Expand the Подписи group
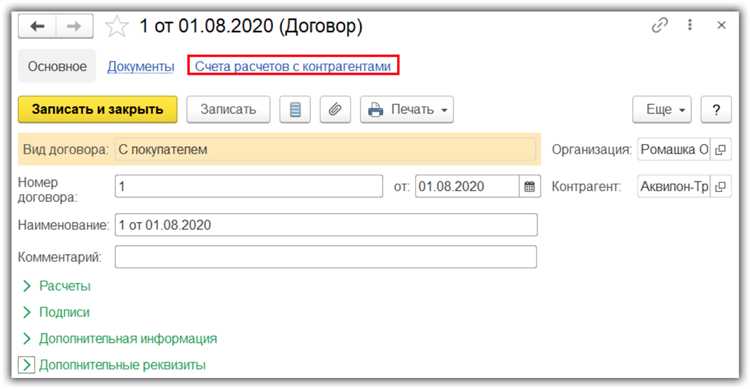The width and height of the screenshot is (750, 389). pyautogui.click(x=56, y=312)
